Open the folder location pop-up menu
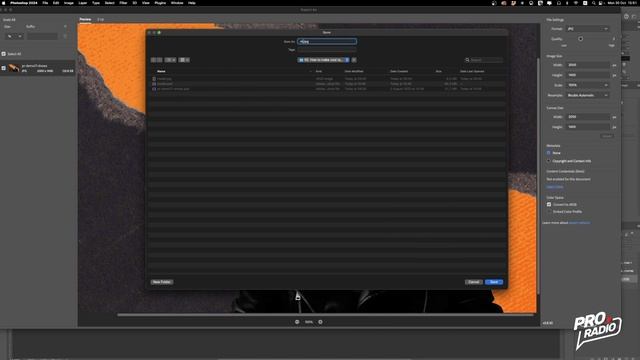This screenshot has height=360, width=640. 323,60
